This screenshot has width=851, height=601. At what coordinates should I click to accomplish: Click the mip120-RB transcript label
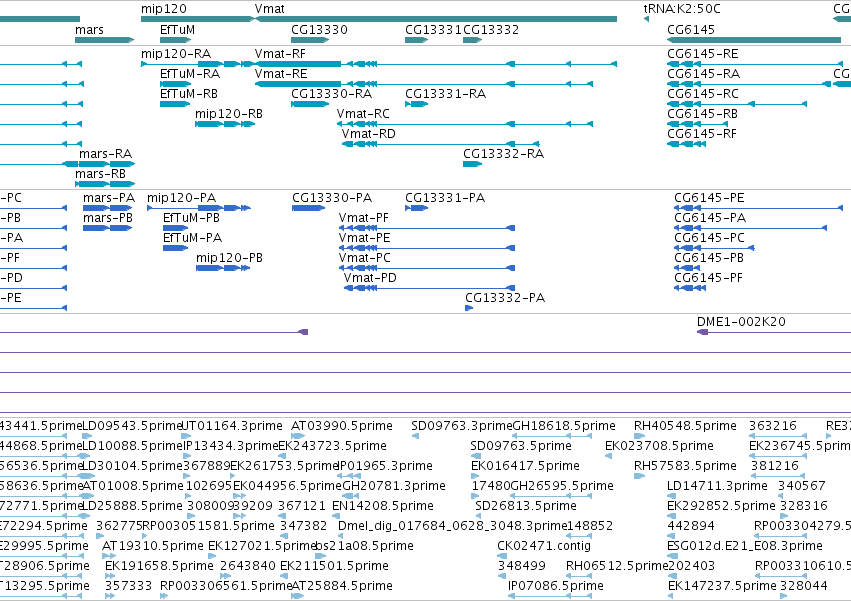coord(229,114)
